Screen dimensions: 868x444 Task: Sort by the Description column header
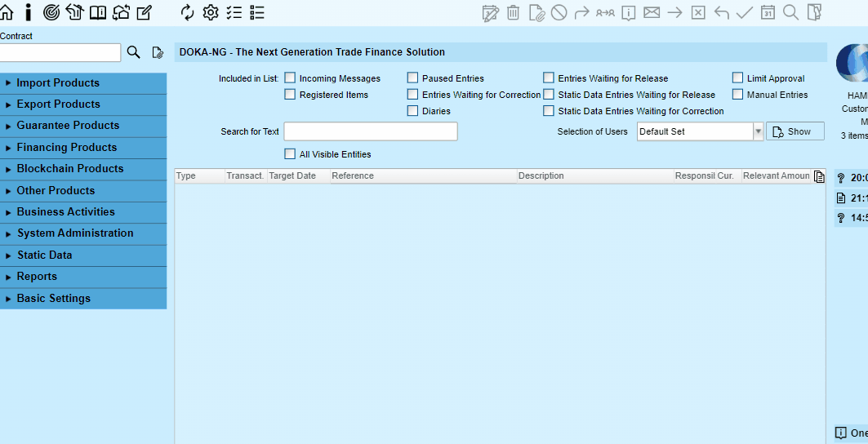pyautogui.click(x=595, y=176)
